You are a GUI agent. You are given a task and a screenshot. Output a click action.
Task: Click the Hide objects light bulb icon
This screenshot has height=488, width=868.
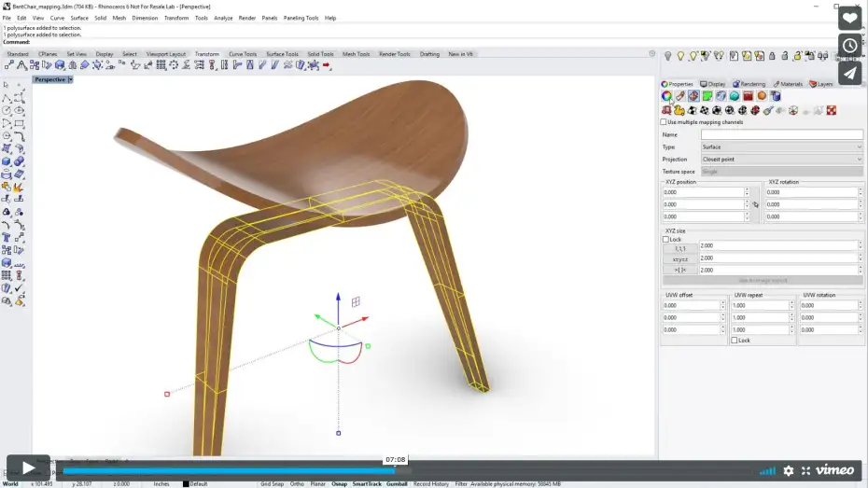(667, 56)
